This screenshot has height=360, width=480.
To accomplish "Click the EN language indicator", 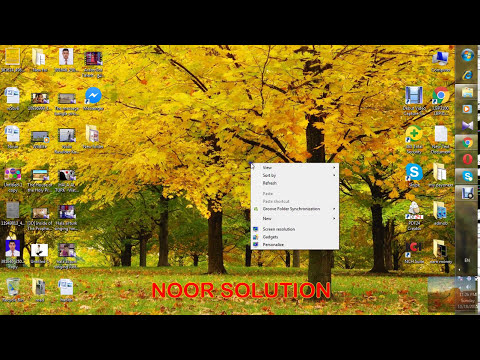I will 467,260.
